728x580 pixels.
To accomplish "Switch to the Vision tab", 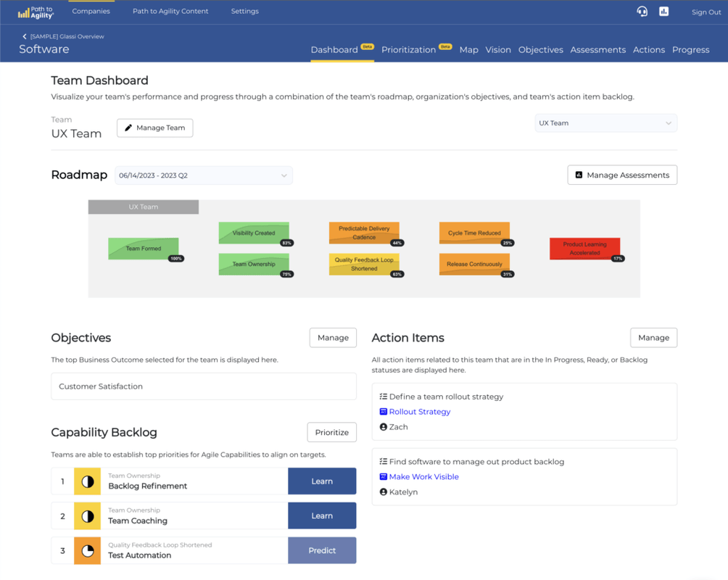I will tap(497, 49).
